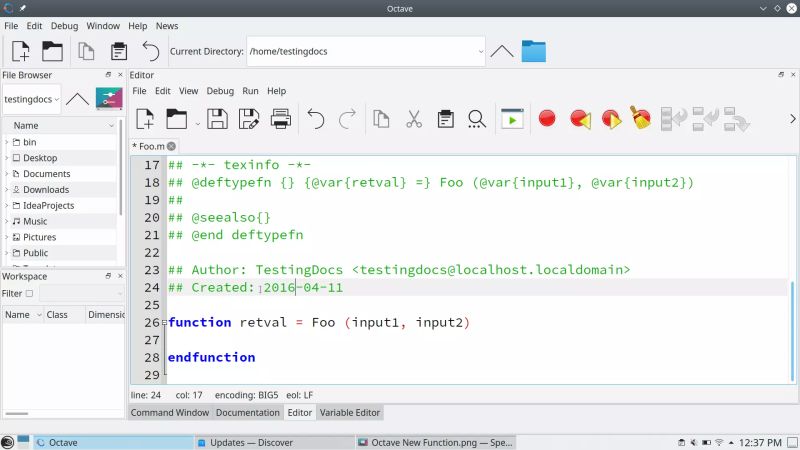Open main File menu

point(11,26)
